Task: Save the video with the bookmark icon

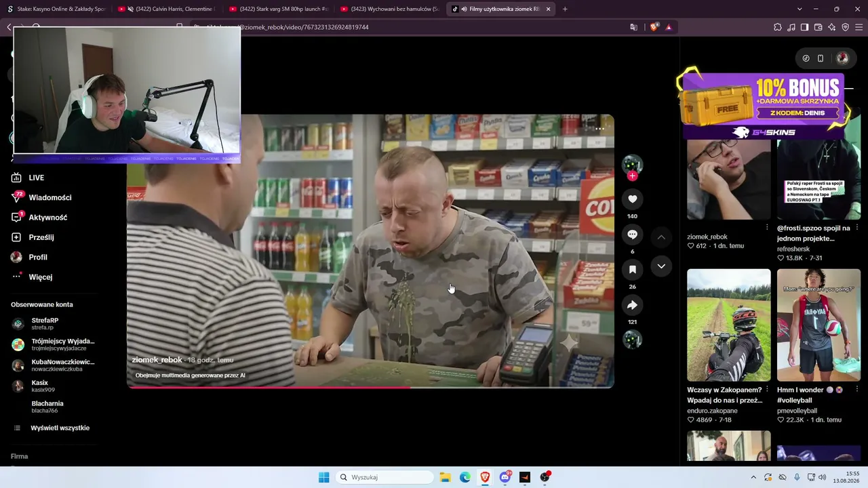Action: pos(632,270)
